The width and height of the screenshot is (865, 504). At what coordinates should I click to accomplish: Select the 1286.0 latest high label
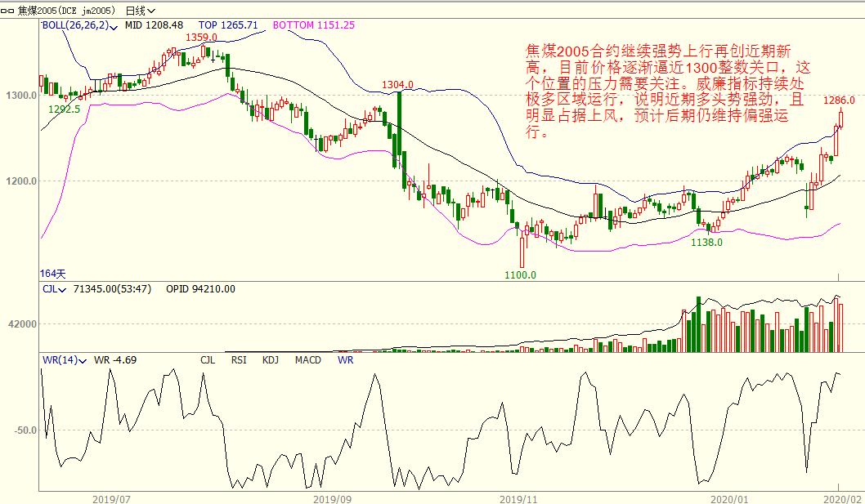(x=839, y=100)
